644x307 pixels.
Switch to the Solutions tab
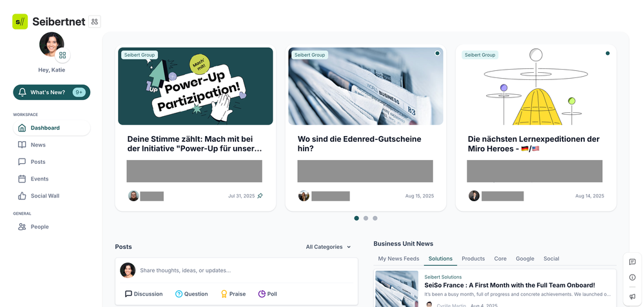click(440, 259)
